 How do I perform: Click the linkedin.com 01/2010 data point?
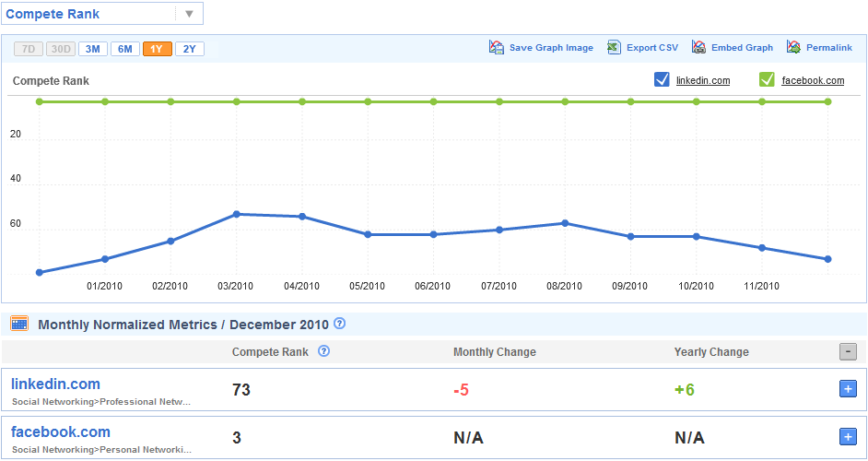pos(105,259)
